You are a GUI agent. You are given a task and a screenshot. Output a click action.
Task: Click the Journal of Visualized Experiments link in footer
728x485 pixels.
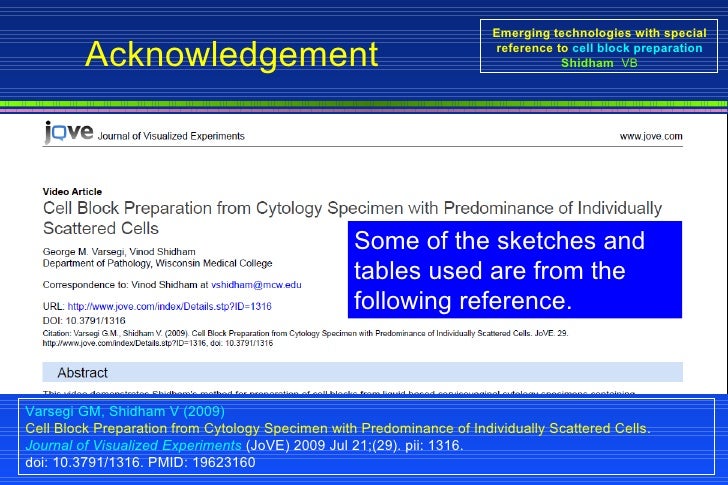click(134, 445)
